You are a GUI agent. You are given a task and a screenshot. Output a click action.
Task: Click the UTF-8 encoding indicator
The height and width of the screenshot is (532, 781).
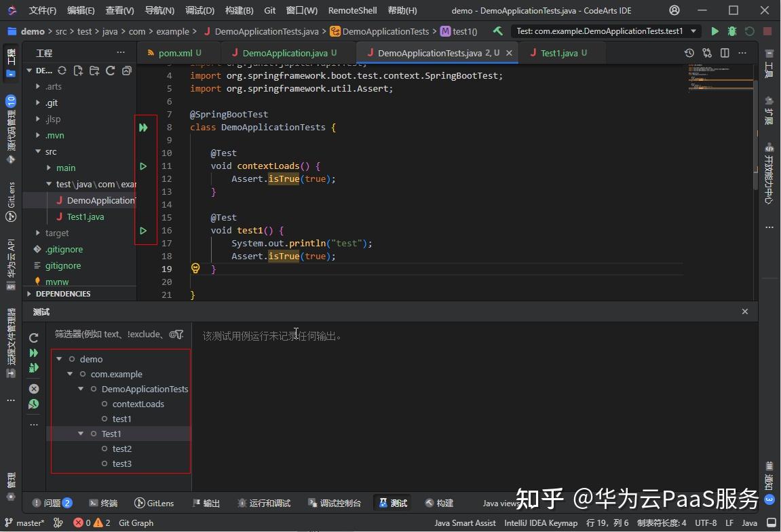click(706, 522)
